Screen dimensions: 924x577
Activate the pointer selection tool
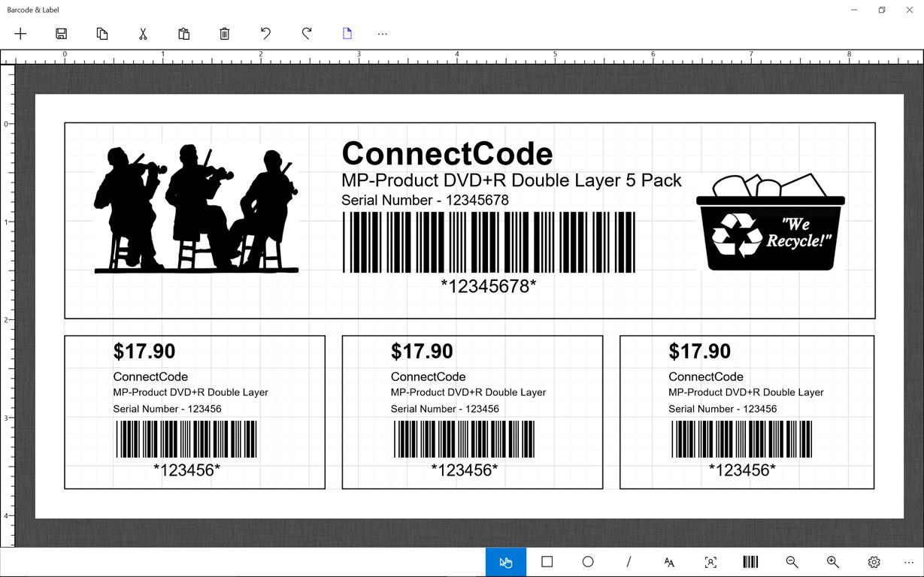point(505,561)
